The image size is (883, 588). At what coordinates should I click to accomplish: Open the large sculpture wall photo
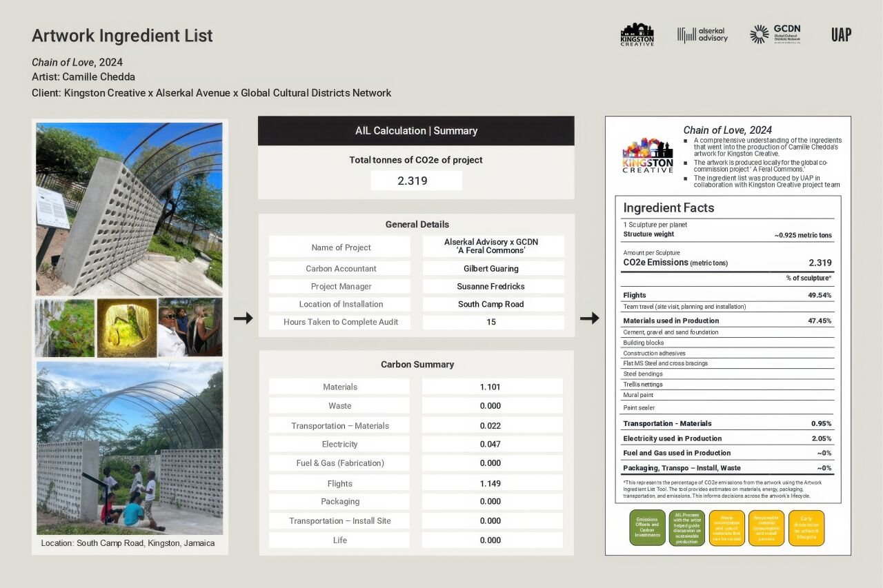(x=129, y=209)
